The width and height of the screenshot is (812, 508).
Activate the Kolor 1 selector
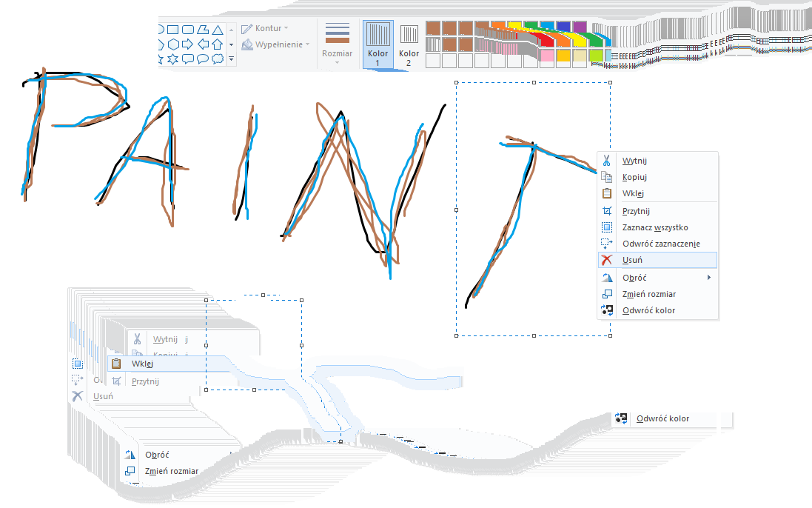click(378, 44)
